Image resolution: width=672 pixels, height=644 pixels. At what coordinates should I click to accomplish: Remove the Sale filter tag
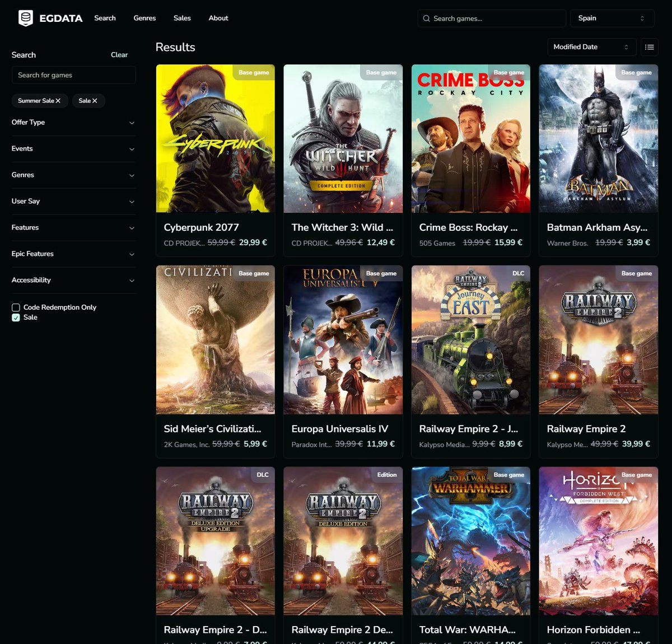(95, 101)
